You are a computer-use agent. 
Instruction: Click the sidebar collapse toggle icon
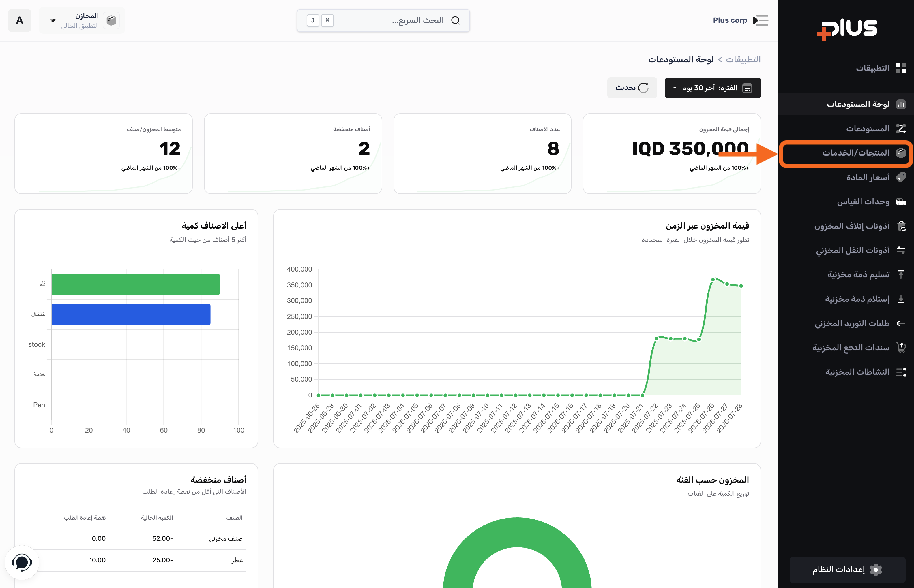tap(761, 20)
